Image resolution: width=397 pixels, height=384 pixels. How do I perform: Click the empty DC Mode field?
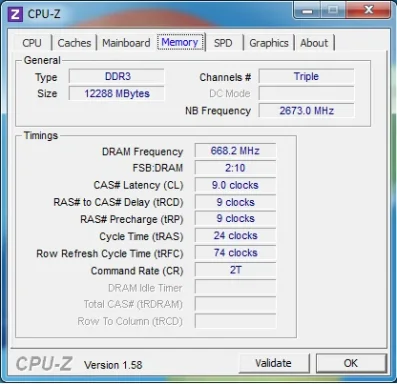pos(306,93)
